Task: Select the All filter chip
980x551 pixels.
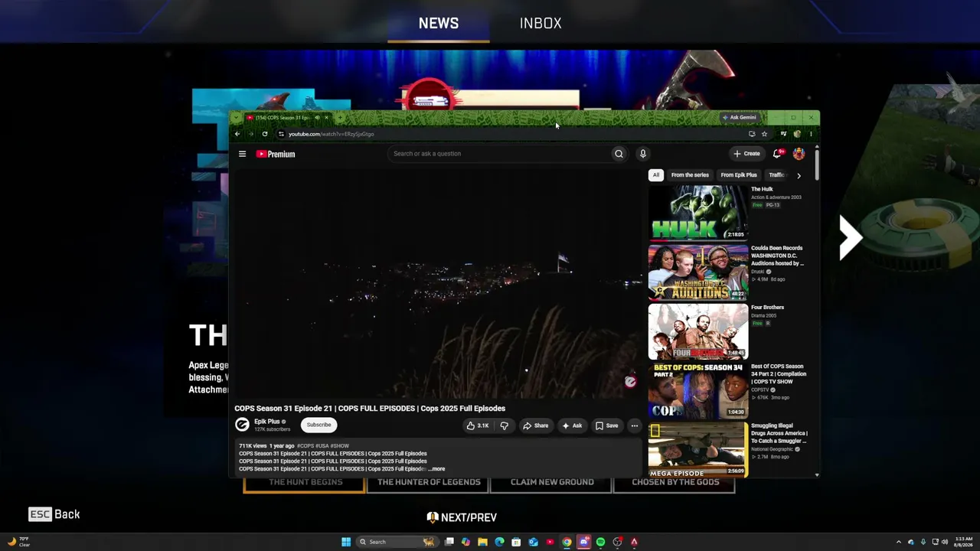Action: tap(656, 175)
